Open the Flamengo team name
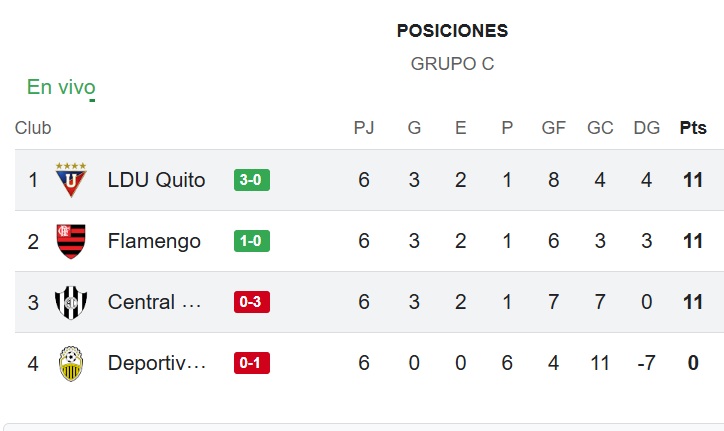The width and height of the screenshot is (724, 431). pyautogui.click(x=154, y=241)
